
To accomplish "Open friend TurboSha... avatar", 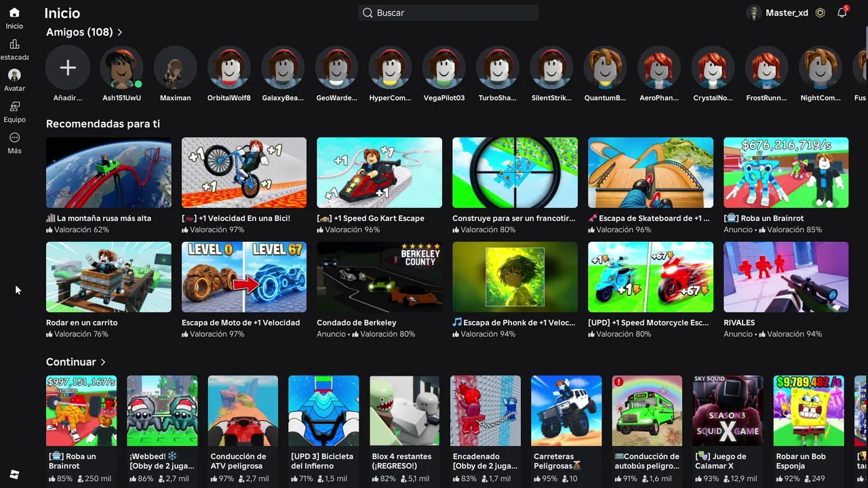I will point(498,68).
